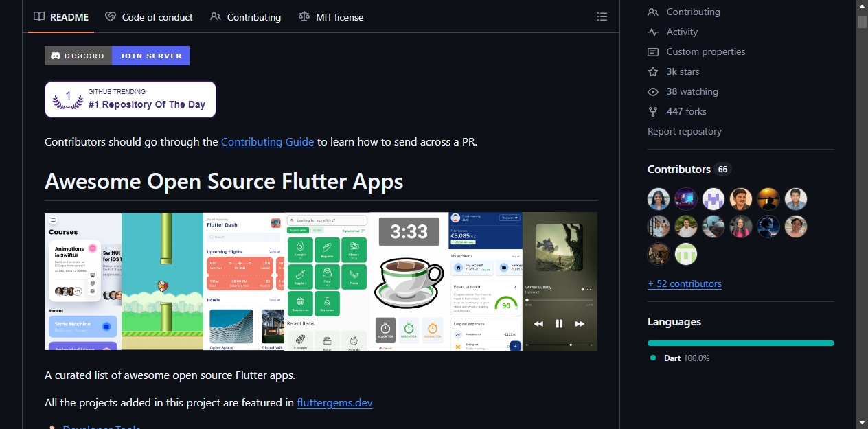Open the Contributing tab
The image size is (868, 429).
245,17
